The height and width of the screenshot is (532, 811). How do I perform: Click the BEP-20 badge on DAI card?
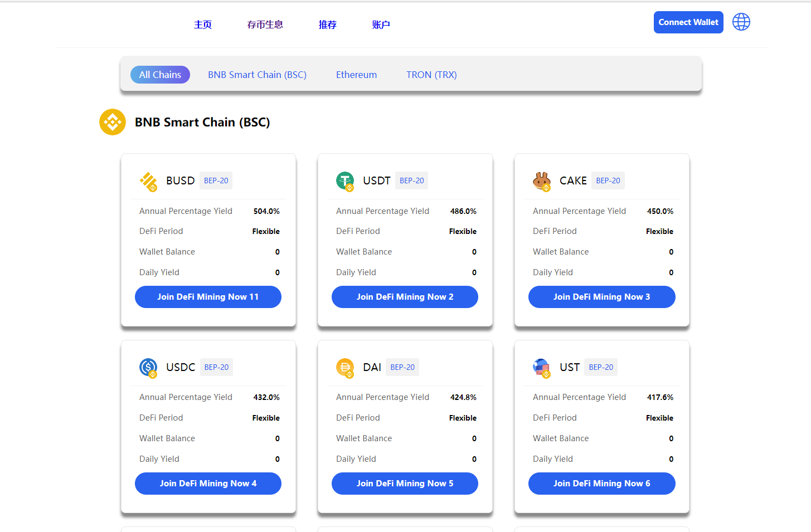pyautogui.click(x=402, y=367)
